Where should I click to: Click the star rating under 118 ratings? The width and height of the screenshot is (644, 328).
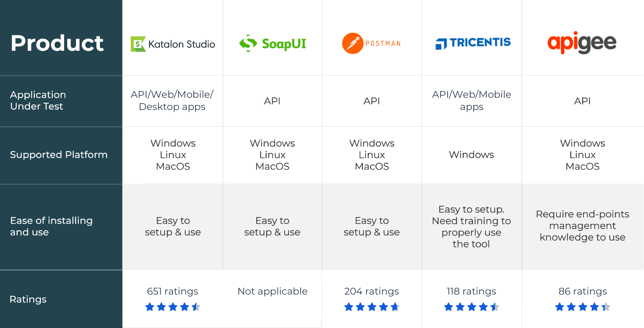[471, 307]
